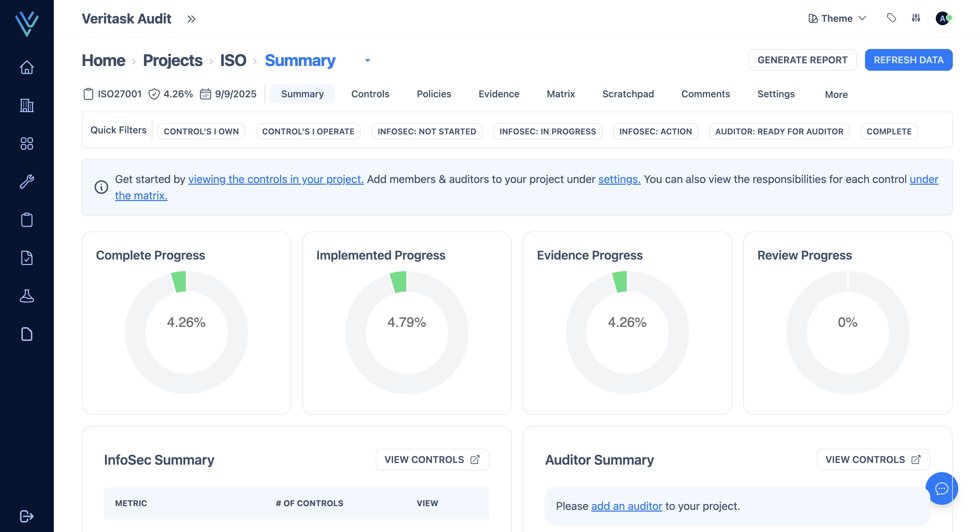Switch to the Matrix tab
980x532 pixels.
tap(561, 94)
